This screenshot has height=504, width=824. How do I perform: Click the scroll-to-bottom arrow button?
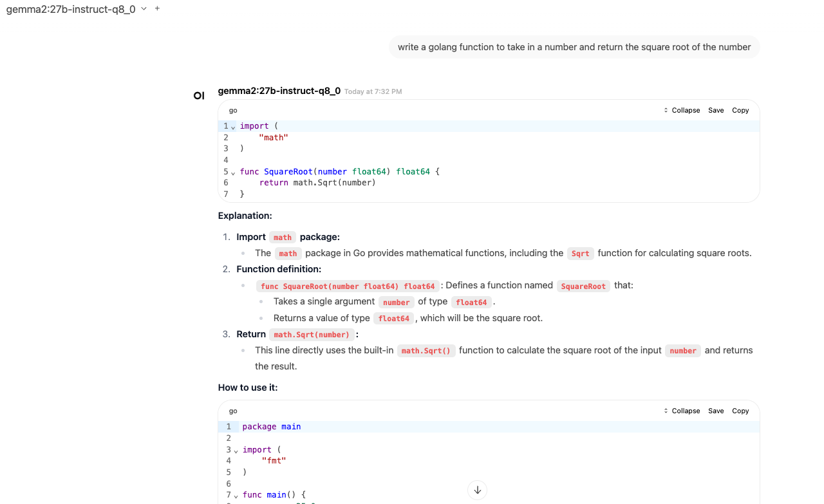[477, 490]
